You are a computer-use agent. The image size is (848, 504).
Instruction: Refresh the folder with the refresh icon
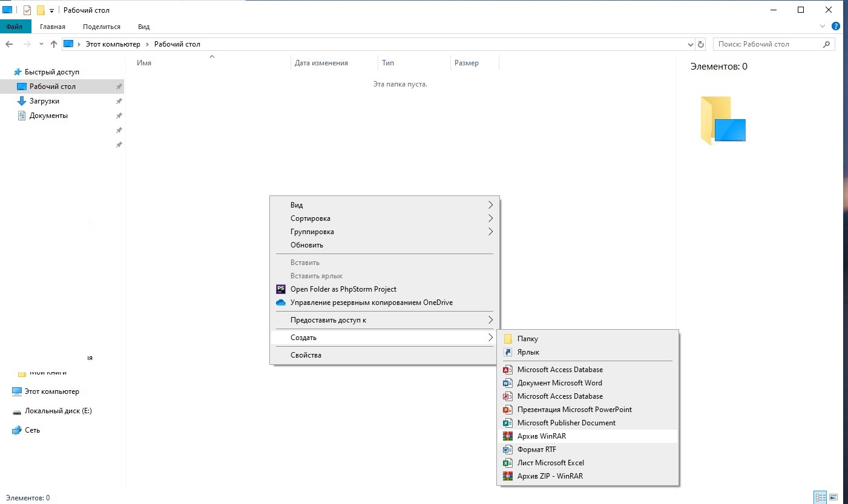pos(701,44)
